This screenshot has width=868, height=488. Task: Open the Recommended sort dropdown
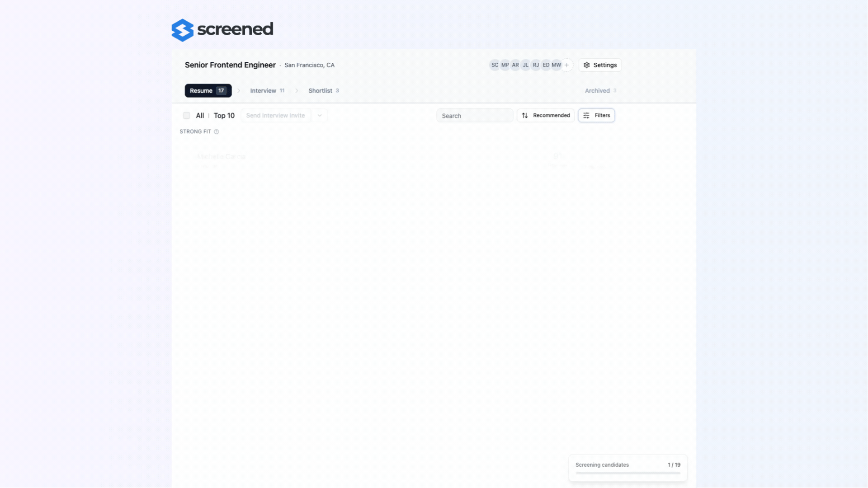click(546, 116)
